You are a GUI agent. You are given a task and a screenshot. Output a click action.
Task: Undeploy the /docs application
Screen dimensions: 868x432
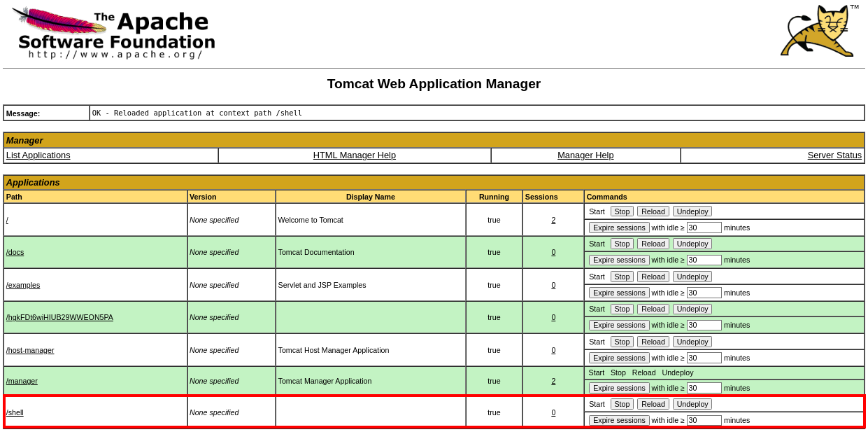pos(692,244)
